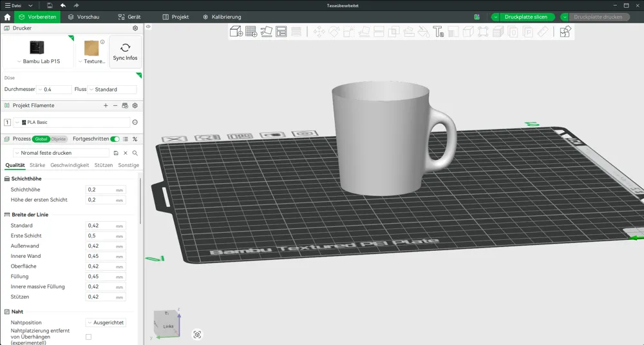
Task: Click the Schichthöhe value field
Action: (106, 190)
